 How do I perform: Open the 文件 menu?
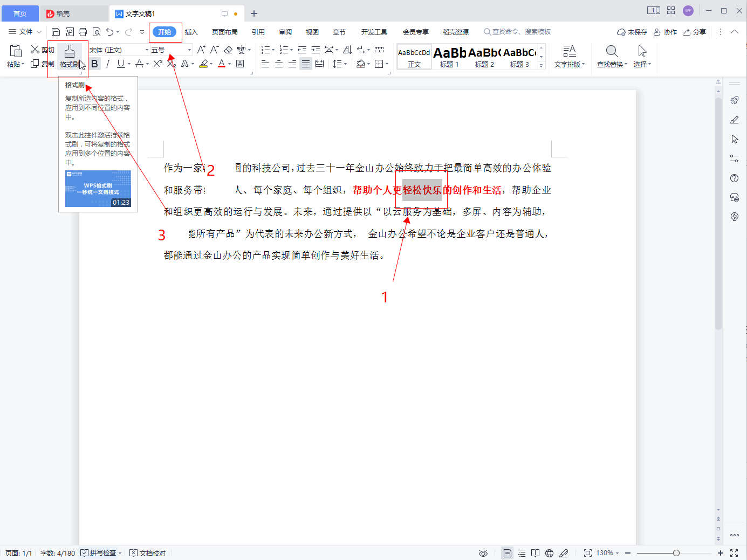[x=25, y=32]
